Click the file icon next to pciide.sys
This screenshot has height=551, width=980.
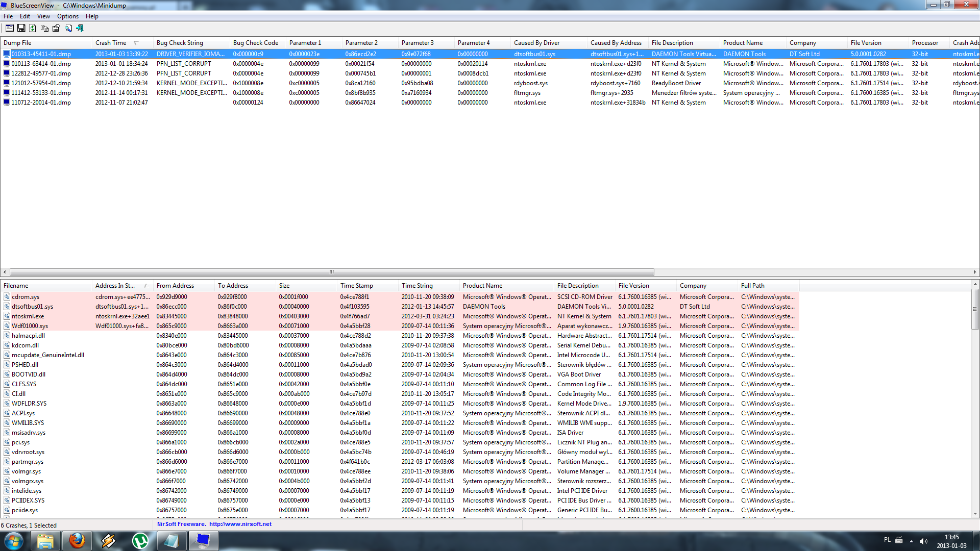coord(7,510)
